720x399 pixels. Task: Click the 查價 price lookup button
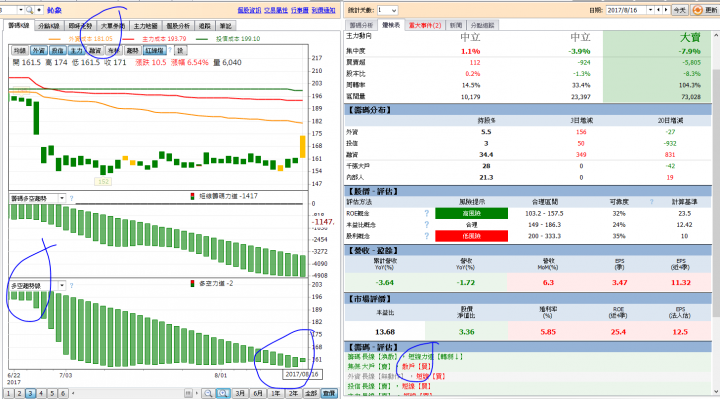(x=329, y=393)
